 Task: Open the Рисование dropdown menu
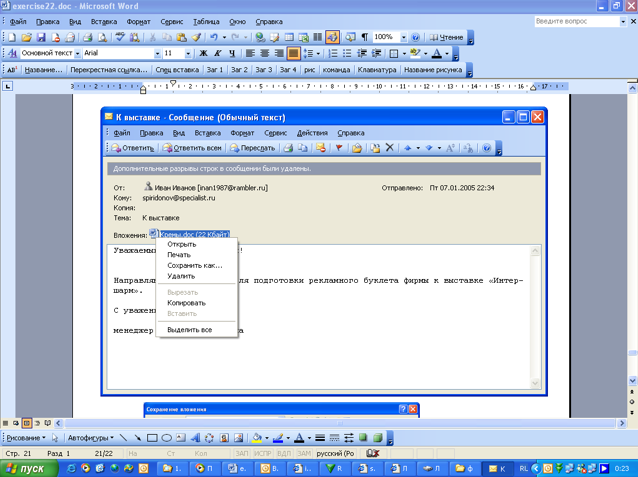point(26,438)
